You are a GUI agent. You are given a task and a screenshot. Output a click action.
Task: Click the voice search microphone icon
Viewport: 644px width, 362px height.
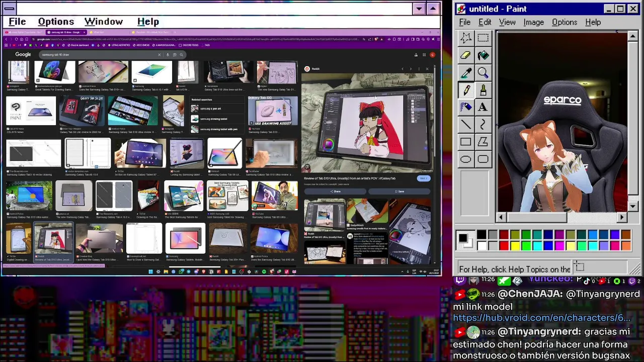[x=168, y=54]
